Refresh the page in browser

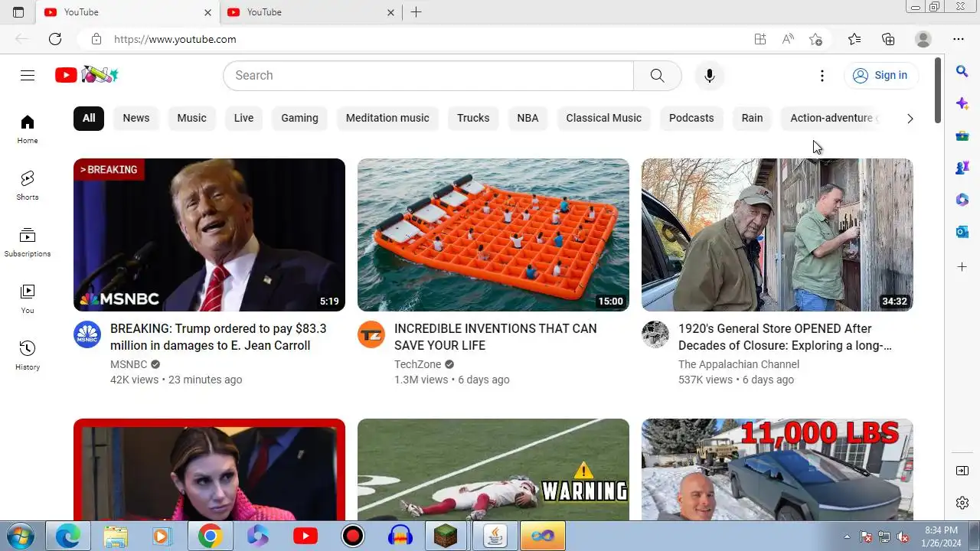click(55, 39)
